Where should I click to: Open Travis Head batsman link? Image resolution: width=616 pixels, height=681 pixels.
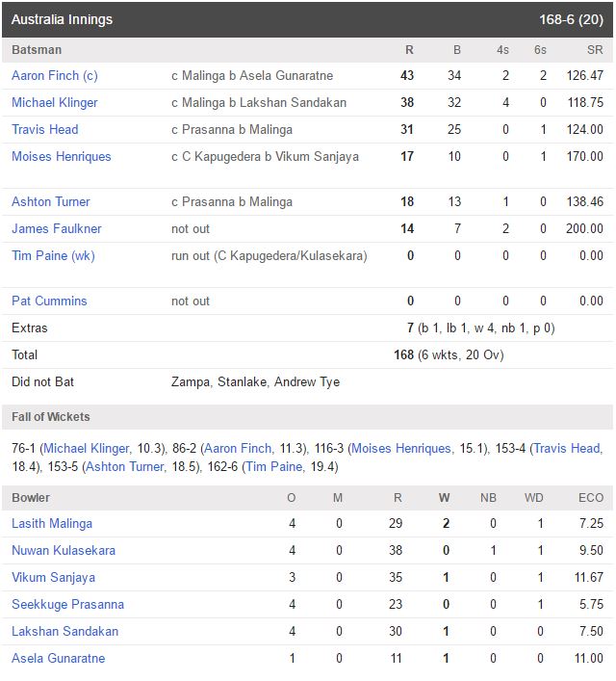45,129
